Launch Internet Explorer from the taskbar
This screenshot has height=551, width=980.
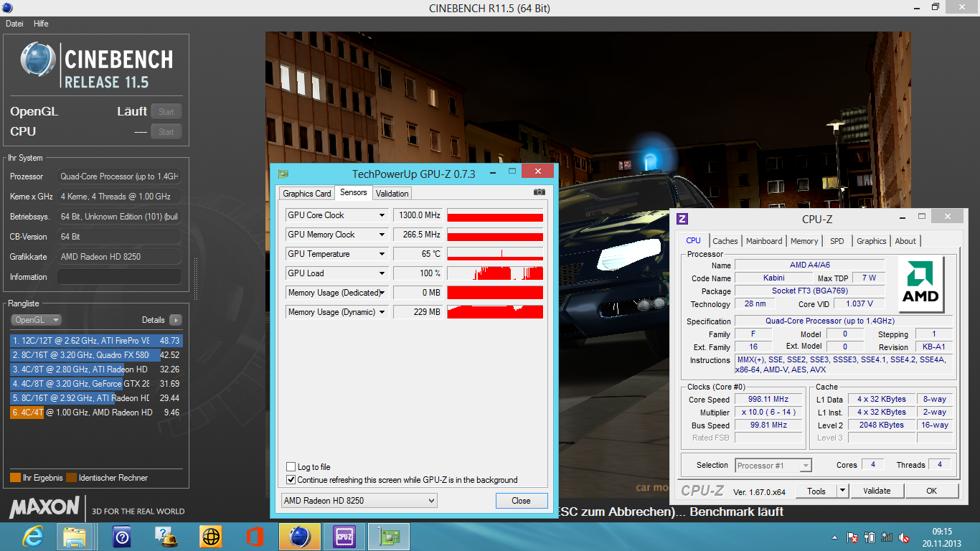33,536
